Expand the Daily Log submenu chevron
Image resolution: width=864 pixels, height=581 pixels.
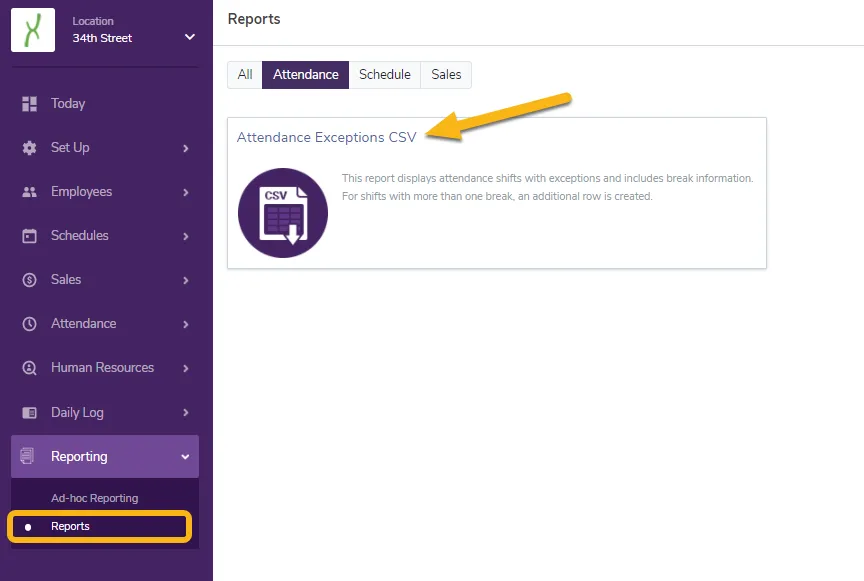[186, 412]
